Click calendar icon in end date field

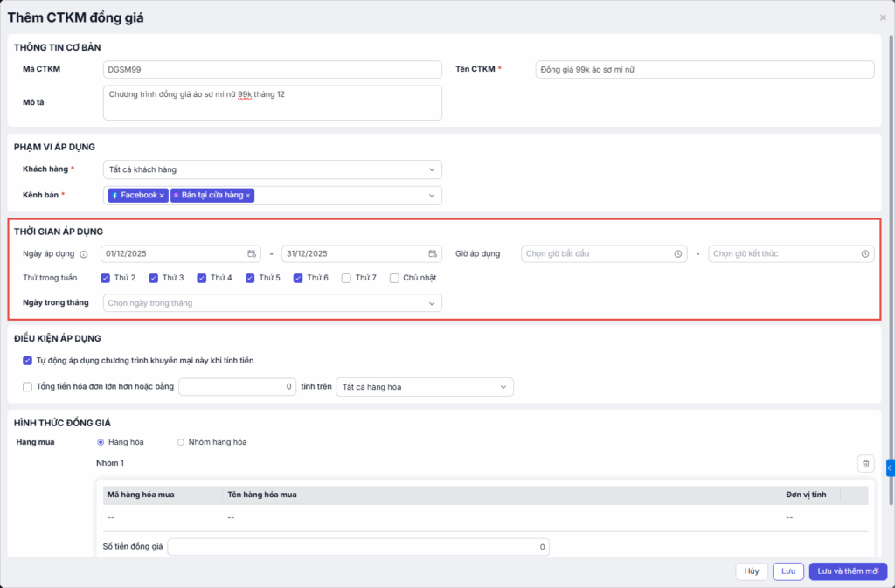433,254
